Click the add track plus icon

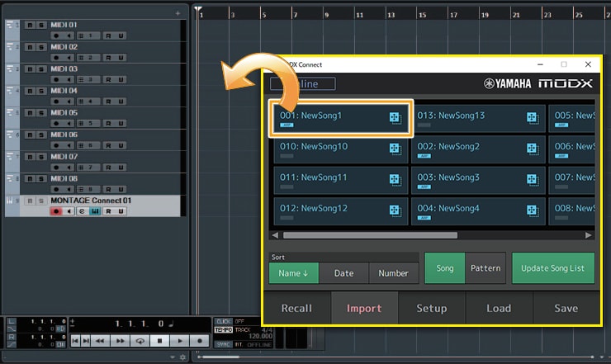click(177, 14)
